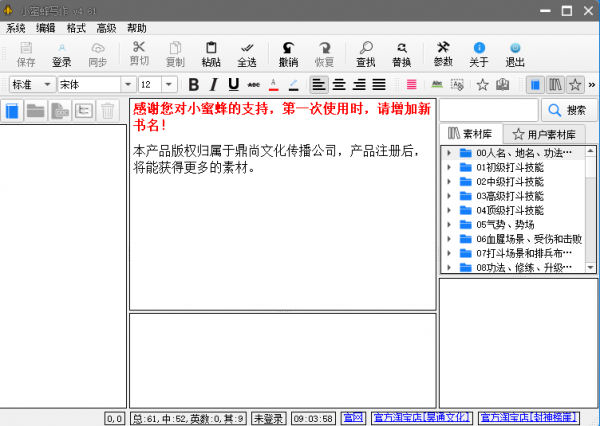Click the 粘贴 (paste) clipboard icon
The height and width of the screenshot is (426, 600).
pos(211,53)
